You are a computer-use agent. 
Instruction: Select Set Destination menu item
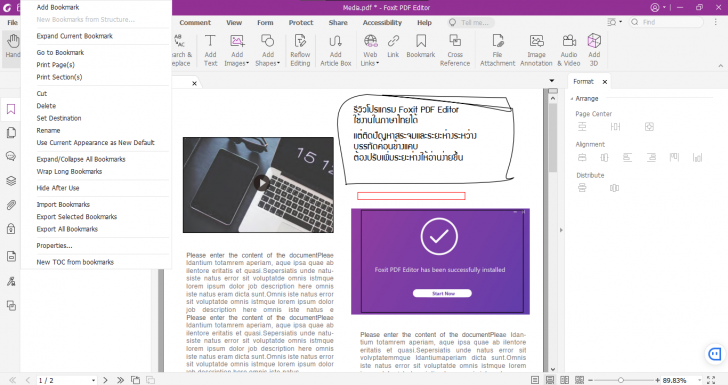(x=59, y=118)
